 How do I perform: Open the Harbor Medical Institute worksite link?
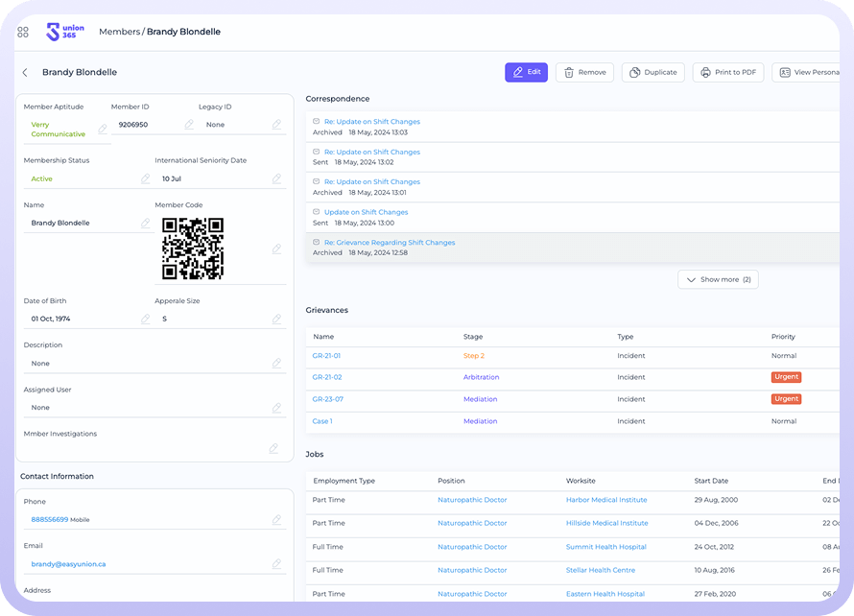pos(606,500)
